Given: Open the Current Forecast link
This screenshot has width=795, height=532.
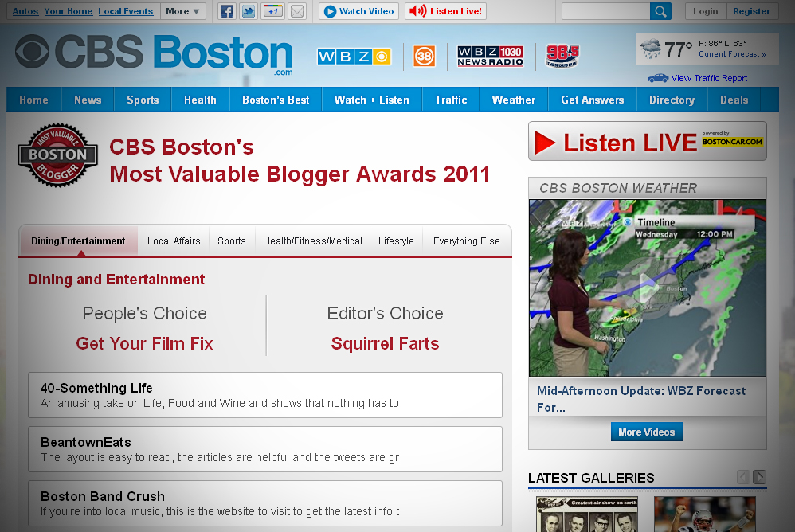Looking at the screenshot, I should 732,54.
